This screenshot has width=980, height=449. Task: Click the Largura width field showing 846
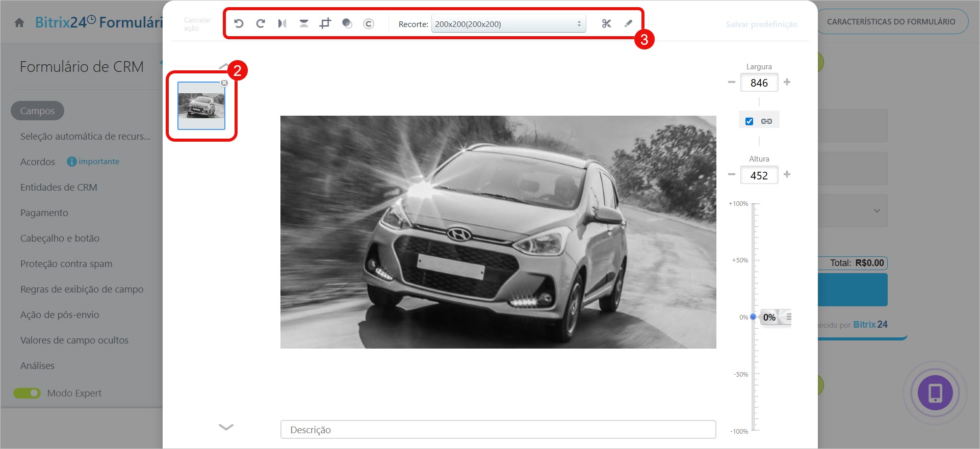point(759,83)
